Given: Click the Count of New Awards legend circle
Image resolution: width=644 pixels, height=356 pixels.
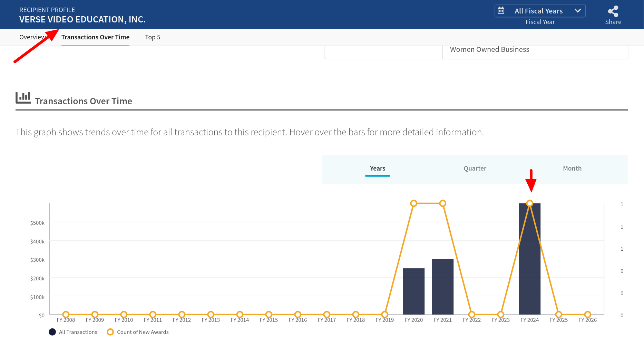Looking at the screenshot, I should [110, 332].
